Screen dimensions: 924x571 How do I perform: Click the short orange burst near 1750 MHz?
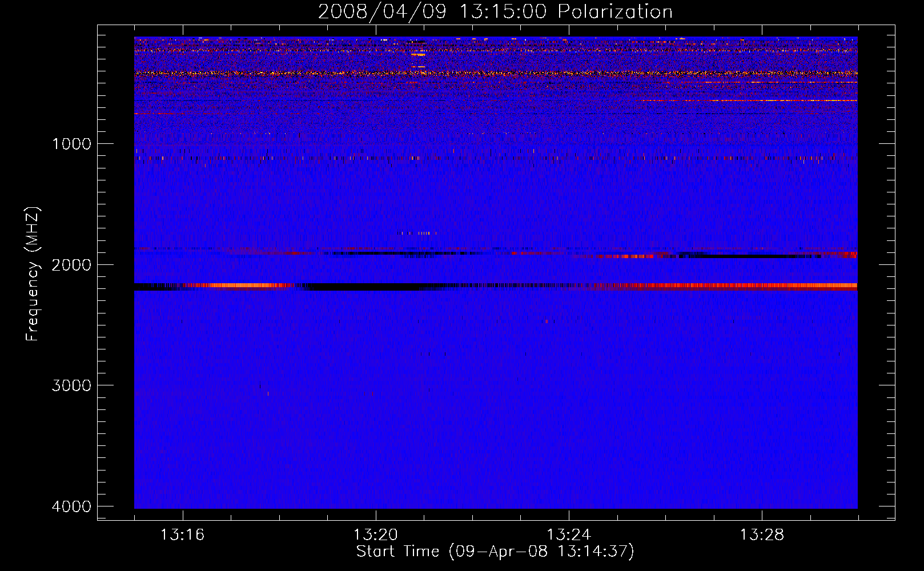tap(417, 233)
